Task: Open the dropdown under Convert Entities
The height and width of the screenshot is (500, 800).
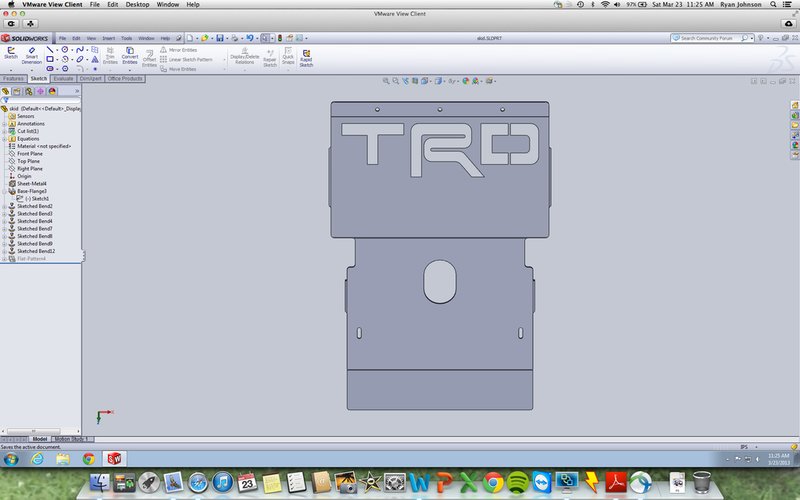Action: pos(130,70)
